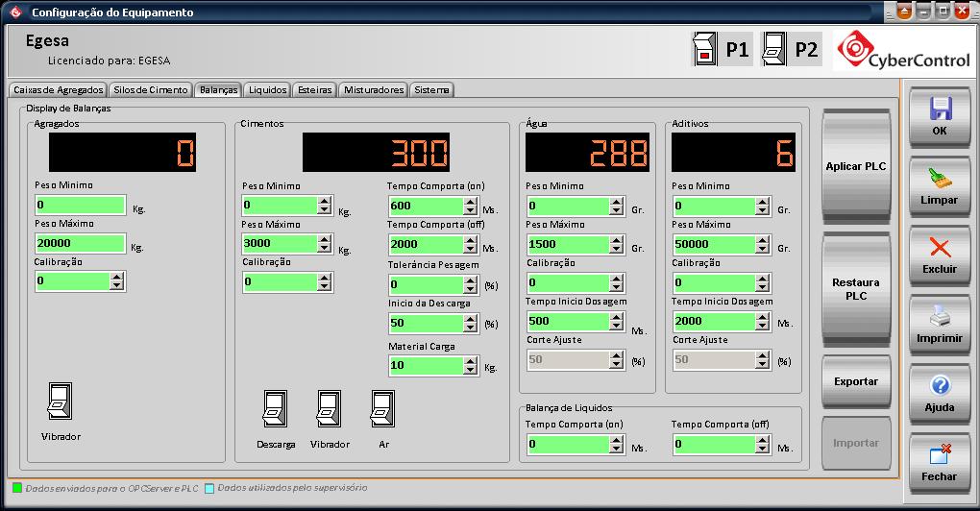Increase Cimentos Peso Máximo with up arrow

325,239
